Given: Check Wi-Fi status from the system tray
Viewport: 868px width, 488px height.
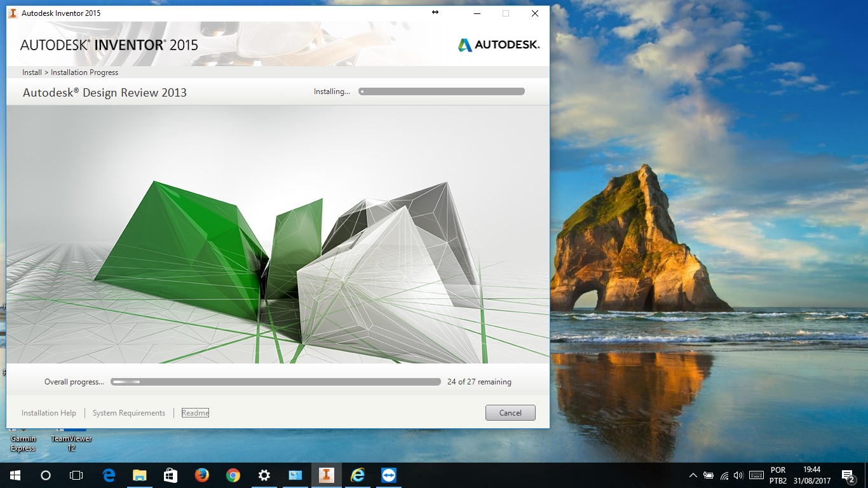Looking at the screenshot, I should click(724, 475).
